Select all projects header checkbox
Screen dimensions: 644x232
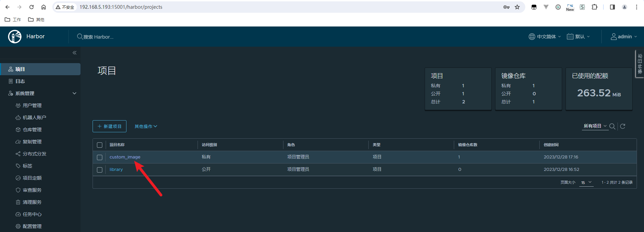100,145
